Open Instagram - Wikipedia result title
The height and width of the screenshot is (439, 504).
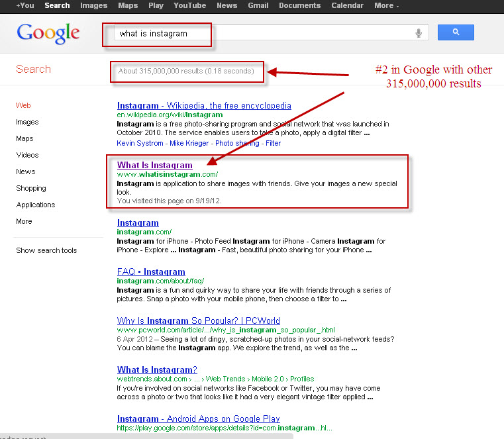point(204,105)
